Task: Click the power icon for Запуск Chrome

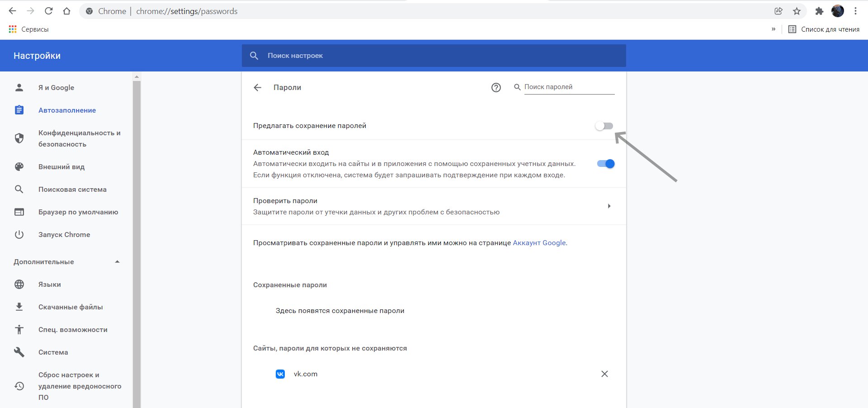Action: coord(19,234)
